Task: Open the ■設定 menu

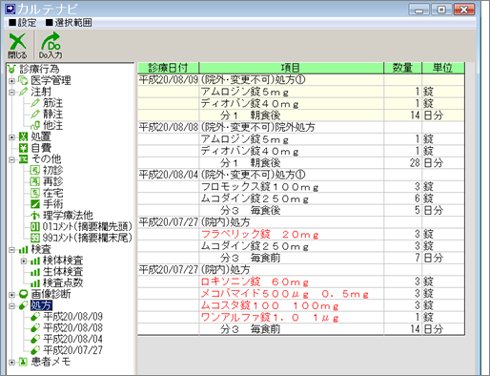Action: click(x=22, y=23)
